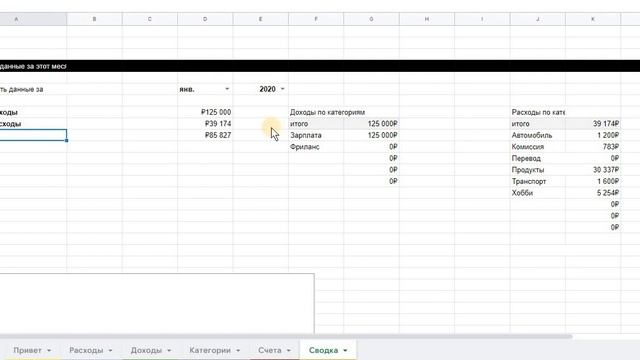Open the Сводка tab dropdown arrow
The width and height of the screenshot is (640, 360).
point(345,351)
